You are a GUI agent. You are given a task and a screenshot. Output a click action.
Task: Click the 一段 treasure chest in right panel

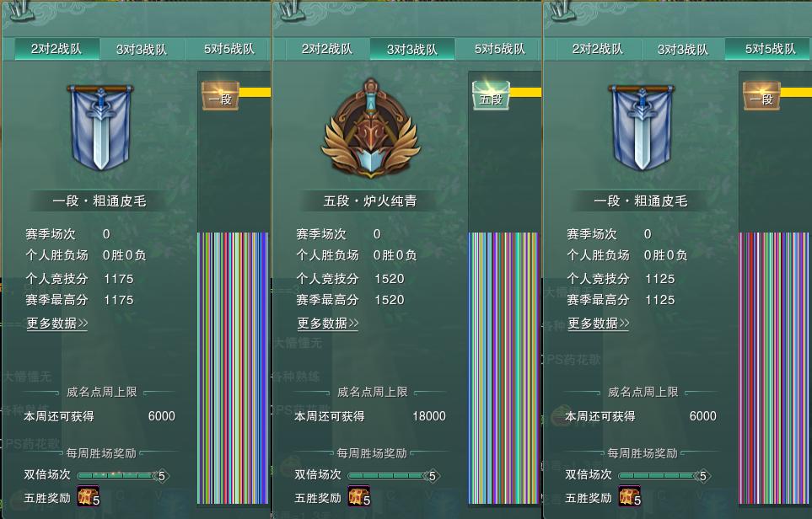click(x=761, y=96)
